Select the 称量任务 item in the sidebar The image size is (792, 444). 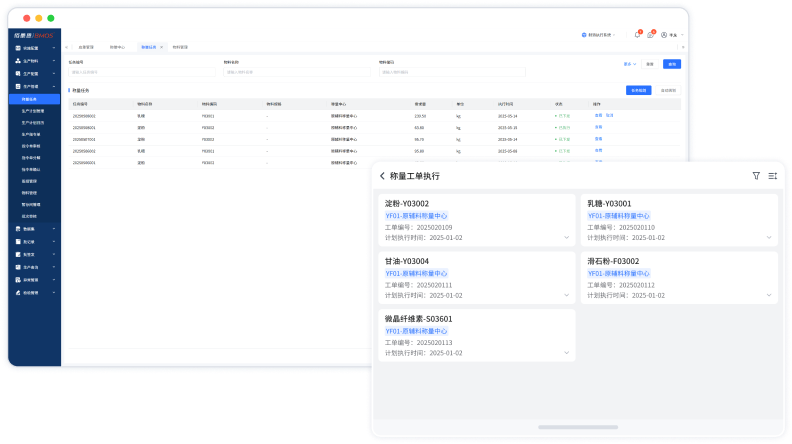tap(30, 100)
